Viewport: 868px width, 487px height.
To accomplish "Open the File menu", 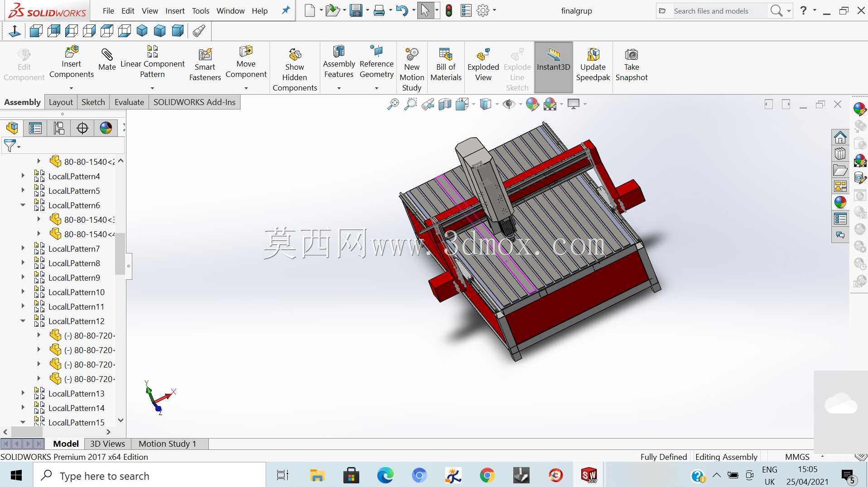I will [108, 11].
